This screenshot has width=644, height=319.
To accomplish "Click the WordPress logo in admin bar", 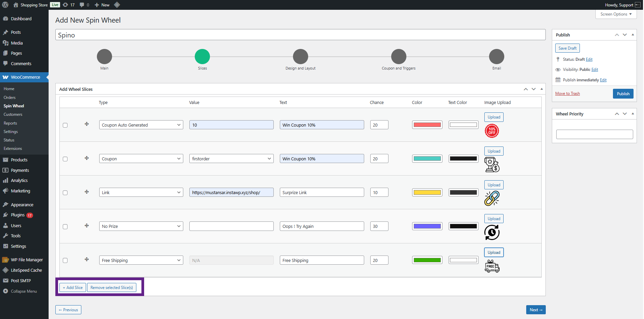I will pos(5,5).
